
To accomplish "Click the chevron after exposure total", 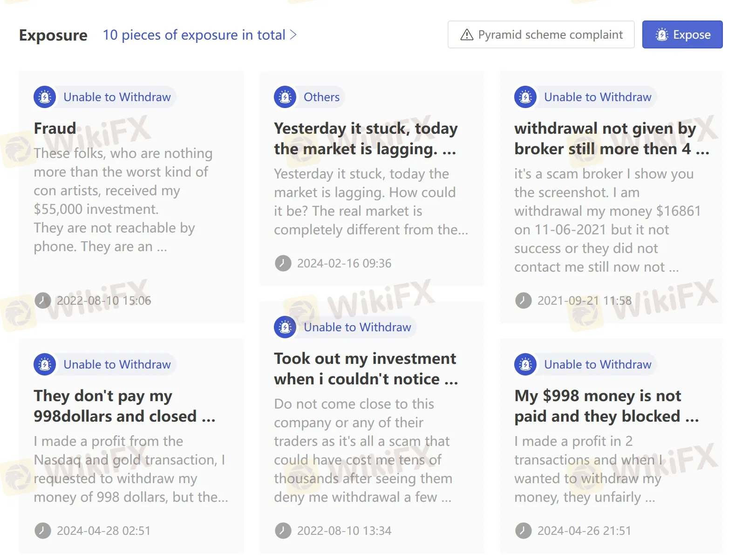I will click(293, 35).
